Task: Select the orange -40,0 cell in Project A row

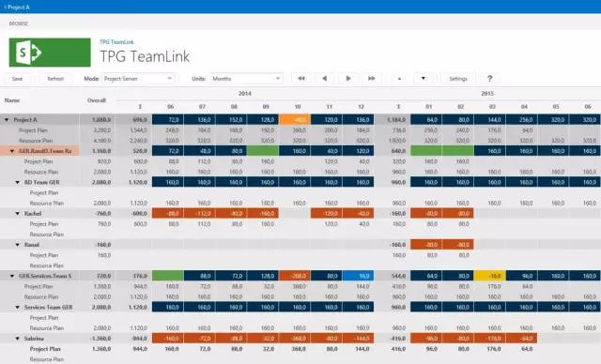Action: [x=295, y=120]
